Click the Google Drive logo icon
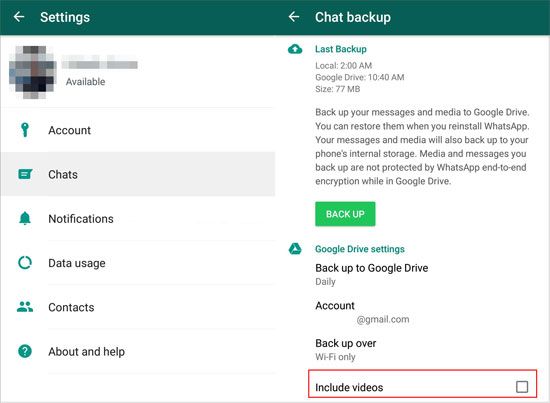The width and height of the screenshot is (550, 403). [295, 249]
